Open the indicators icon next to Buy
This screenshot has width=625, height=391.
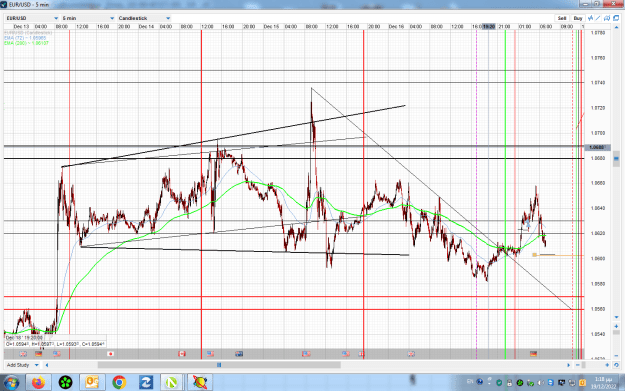[x=590, y=18]
